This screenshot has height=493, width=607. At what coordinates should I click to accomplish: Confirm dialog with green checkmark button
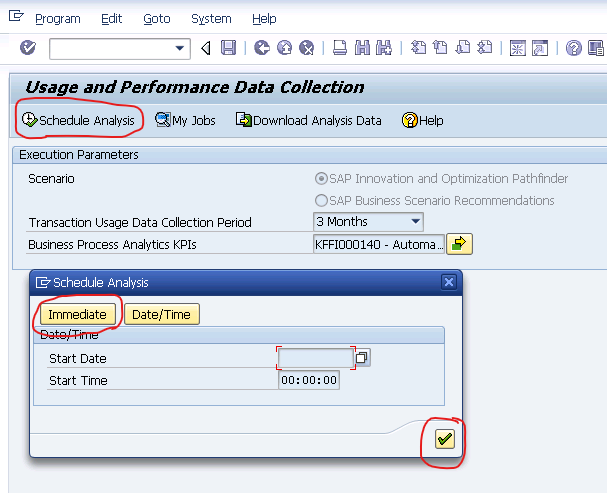(x=444, y=439)
